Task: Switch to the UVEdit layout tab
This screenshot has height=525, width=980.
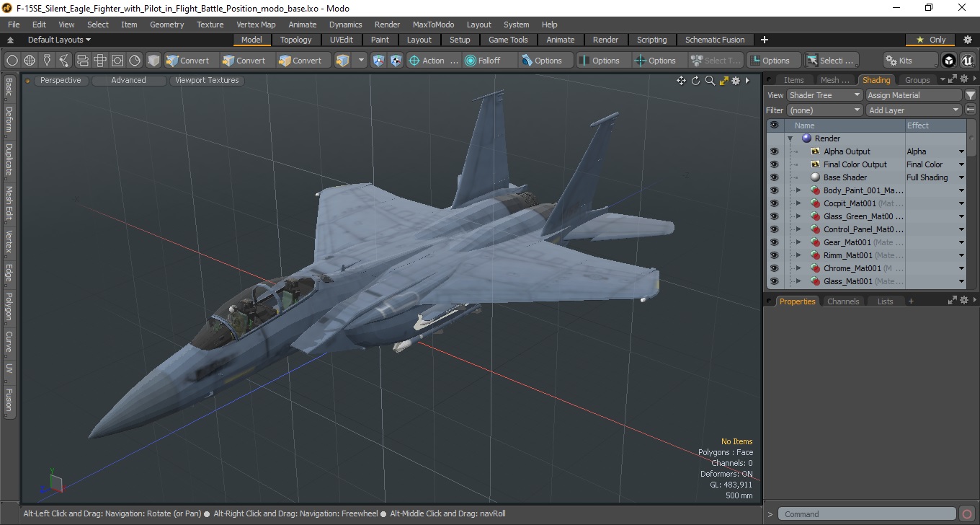Action: [x=342, y=40]
